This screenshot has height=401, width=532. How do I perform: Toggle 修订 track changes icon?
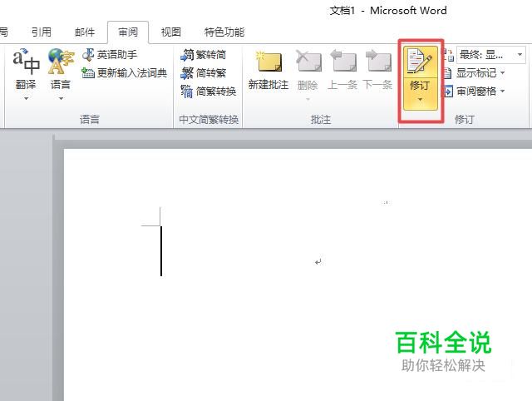click(x=420, y=62)
